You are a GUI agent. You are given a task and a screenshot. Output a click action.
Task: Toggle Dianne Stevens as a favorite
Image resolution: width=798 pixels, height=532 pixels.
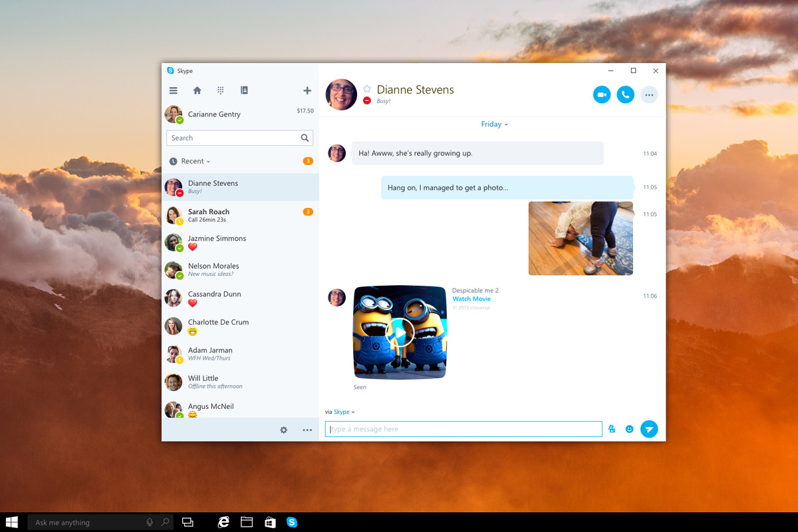tap(366, 87)
